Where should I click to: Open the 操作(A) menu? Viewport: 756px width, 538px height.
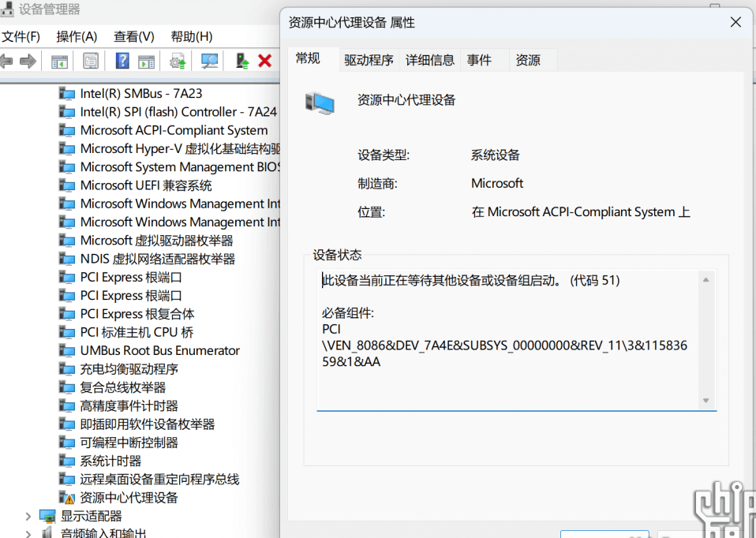point(77,36)
